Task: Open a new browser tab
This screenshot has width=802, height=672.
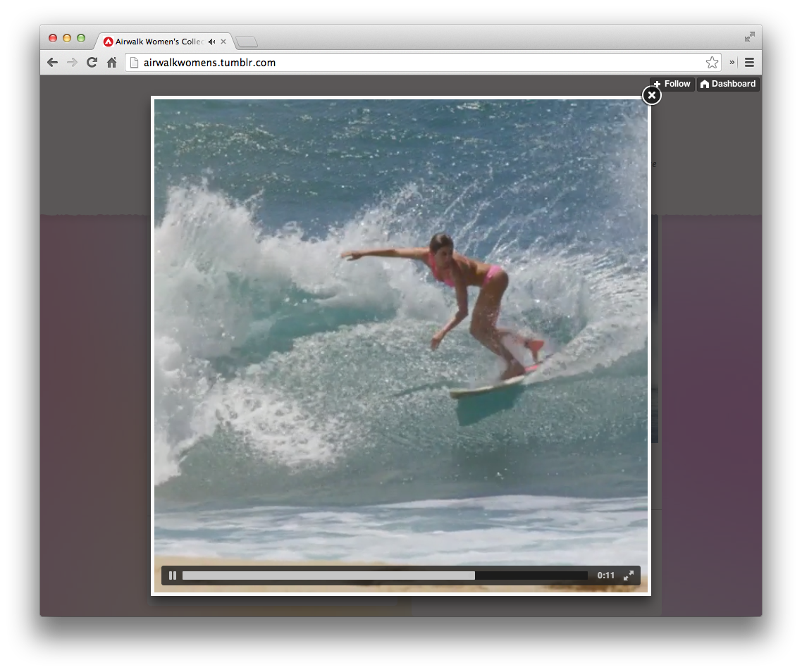Action: click(x=247, y=42)
